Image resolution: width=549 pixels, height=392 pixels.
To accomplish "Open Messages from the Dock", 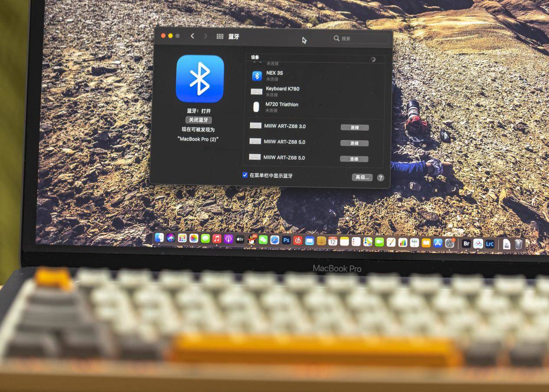I will 205,238.
